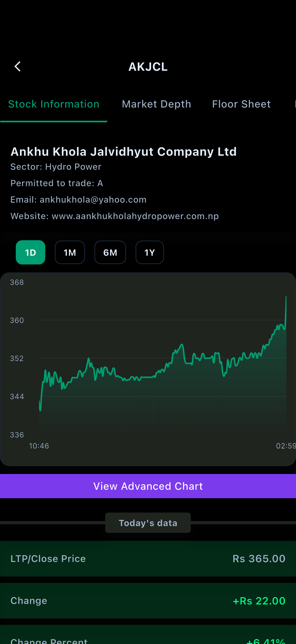Select the Stock Information tab

54,104
